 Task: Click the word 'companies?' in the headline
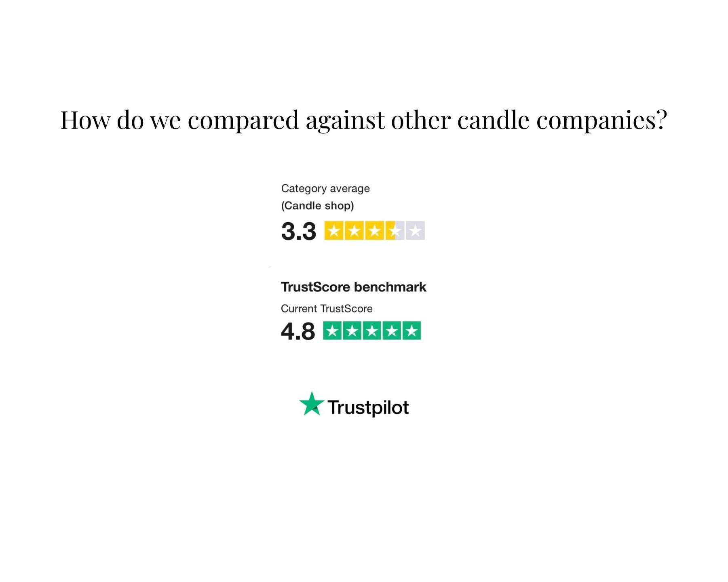(601, 120)
